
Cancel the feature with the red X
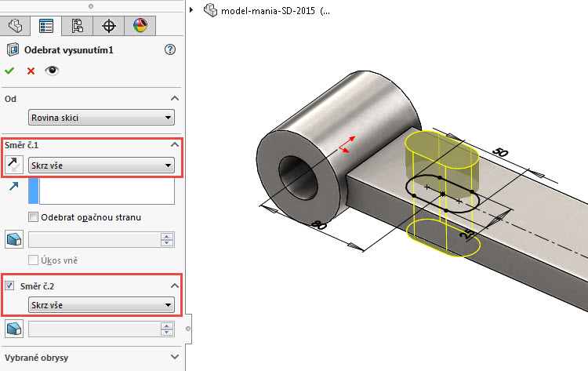(x=31, y=71)
